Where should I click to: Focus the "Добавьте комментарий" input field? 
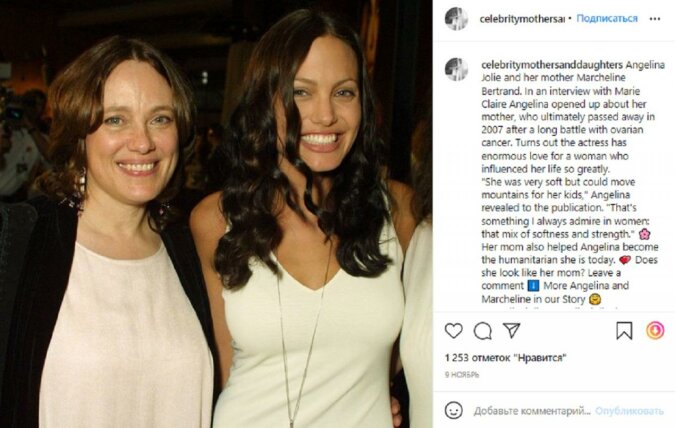tap(532, 410)
